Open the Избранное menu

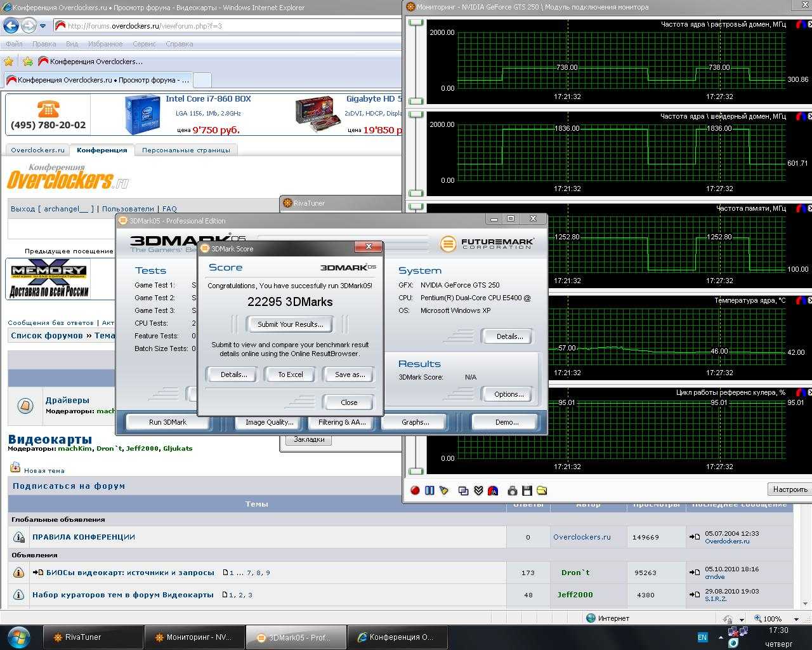tap(105, 44)
